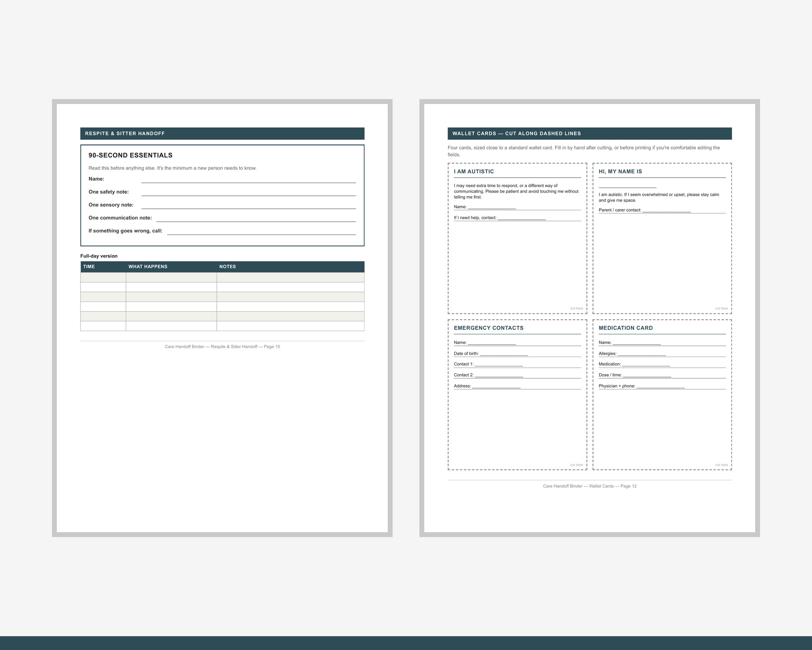
Task: Click the Name field on Medication Card
Action: tap(662, 342)
